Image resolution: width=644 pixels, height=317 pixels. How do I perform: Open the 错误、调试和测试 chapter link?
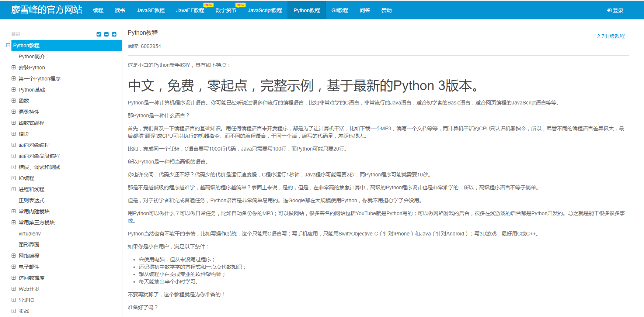39,167
